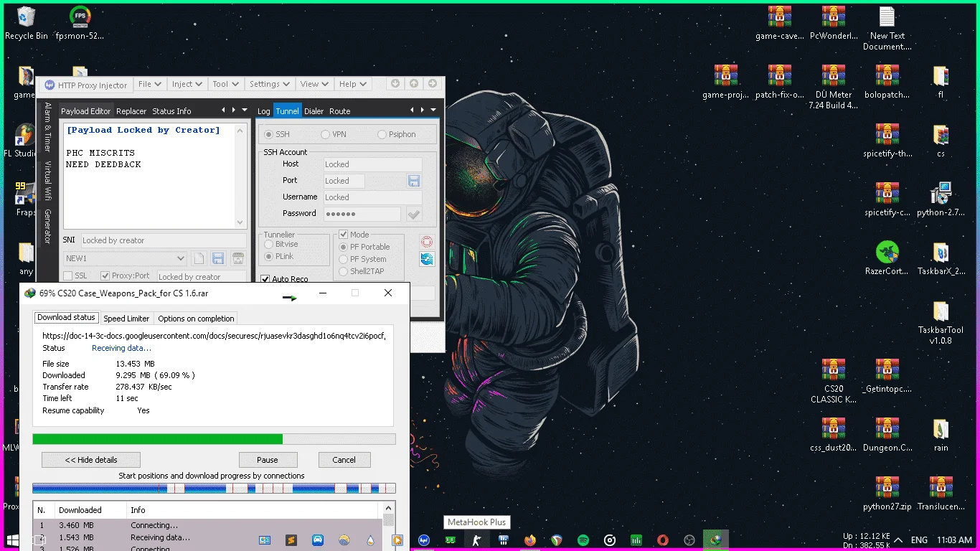Open the Settings dropdown menu
The width and height of the screenshot is (980, 551).
pyautogui.click(x=270, y=84)
